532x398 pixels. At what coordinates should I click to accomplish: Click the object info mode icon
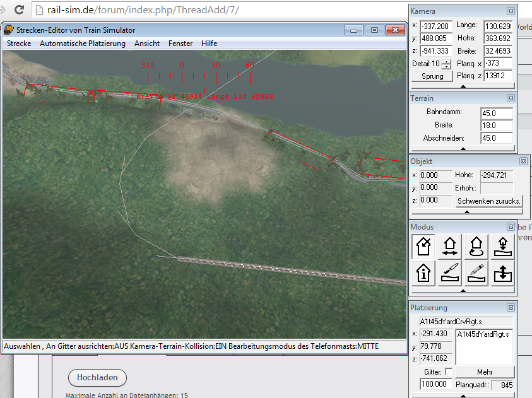pos(423,272)
